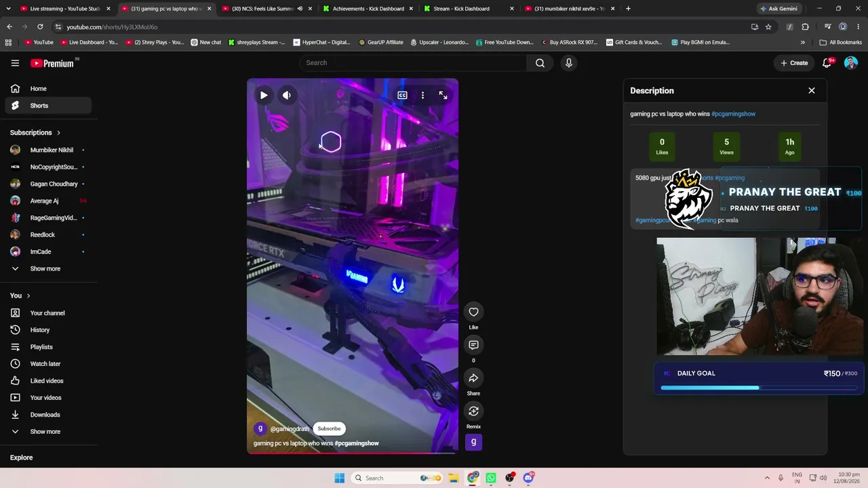
Task: Open watch History
Action: [x=48, y=330]
